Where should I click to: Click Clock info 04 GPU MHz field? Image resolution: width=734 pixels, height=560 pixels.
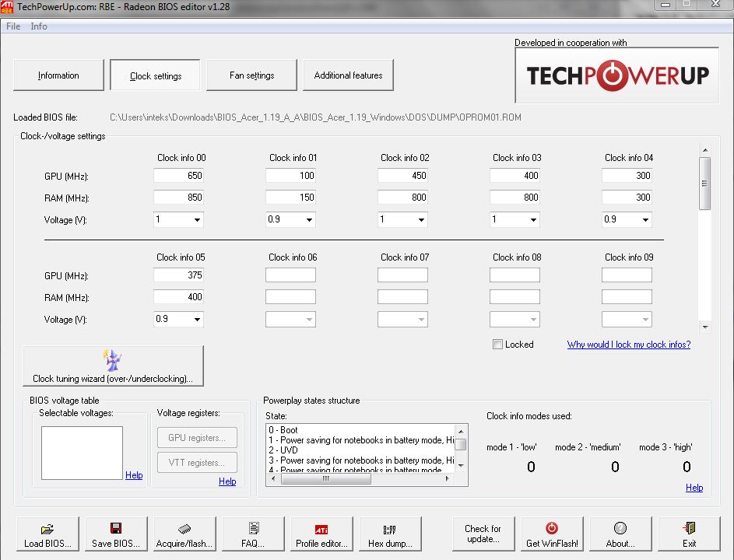click(627, 176)
